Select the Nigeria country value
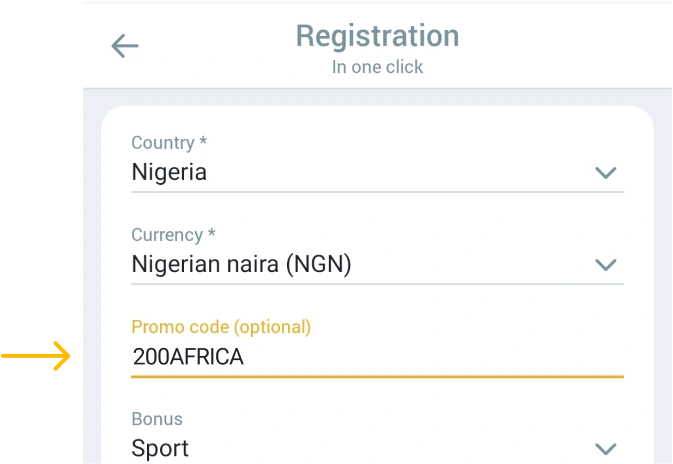 click(x=169, y=172)
